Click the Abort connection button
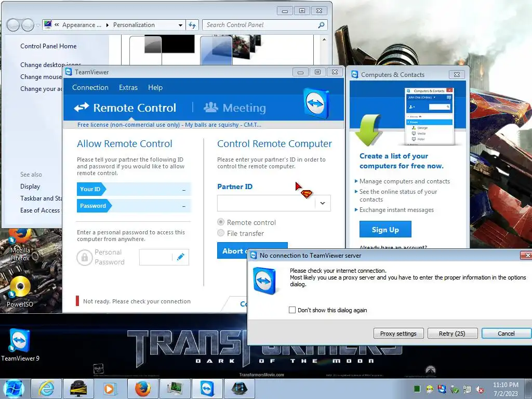Image resolution: width=532 pixels, height=399 pixels. [233, 251]
